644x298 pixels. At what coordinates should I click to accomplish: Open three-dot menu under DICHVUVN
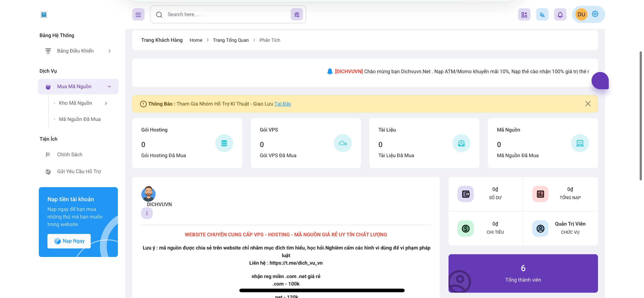click(x=147, y=213)
